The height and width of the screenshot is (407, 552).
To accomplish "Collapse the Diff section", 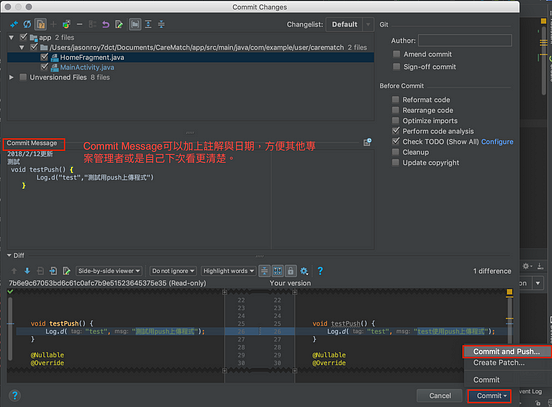I will (9, 256).
